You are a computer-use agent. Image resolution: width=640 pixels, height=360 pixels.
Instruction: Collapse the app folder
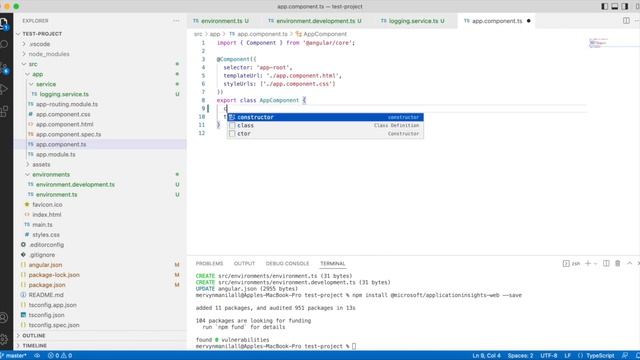(x=100, y=74)
